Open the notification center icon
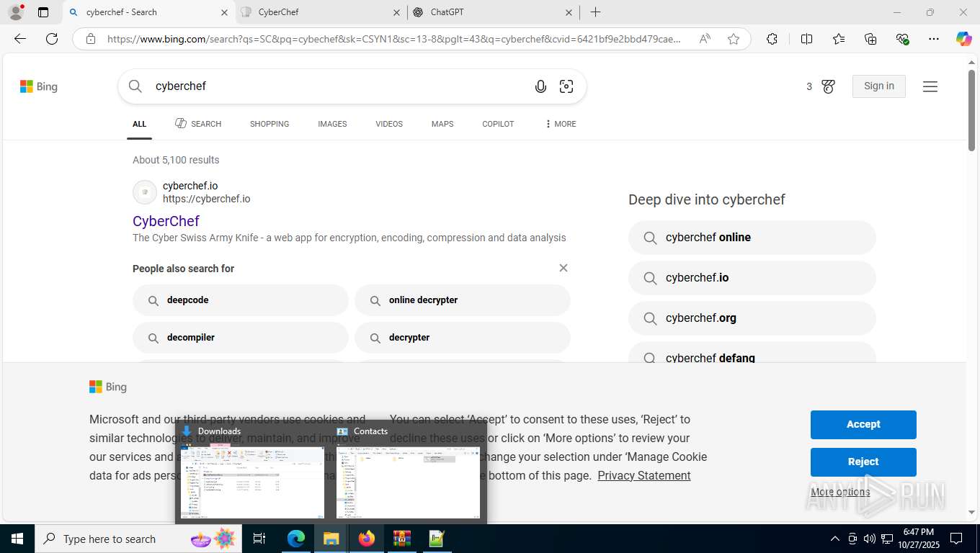This screenshot has height=553, width=980. 956,539
